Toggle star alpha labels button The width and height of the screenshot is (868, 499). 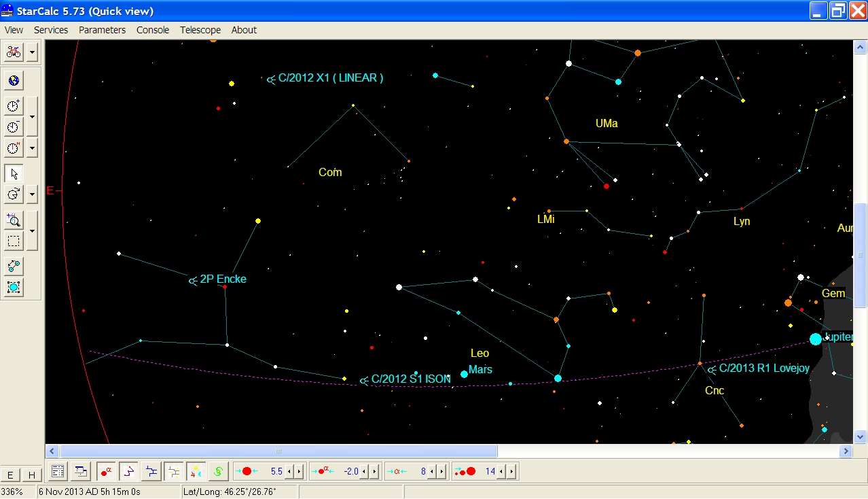pos(106,471)
